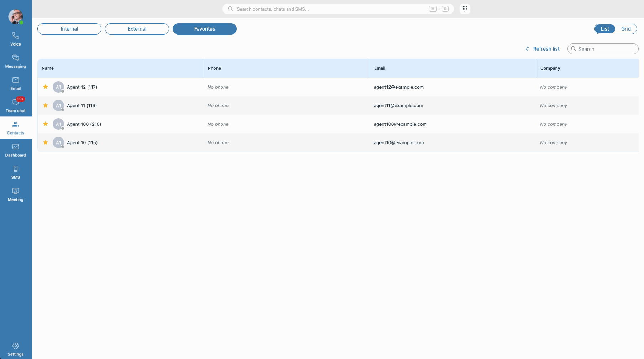Screen dimensions: 644x359
Task: Unfavorite Agent 11 (116) star
Action: pos(46,105)
